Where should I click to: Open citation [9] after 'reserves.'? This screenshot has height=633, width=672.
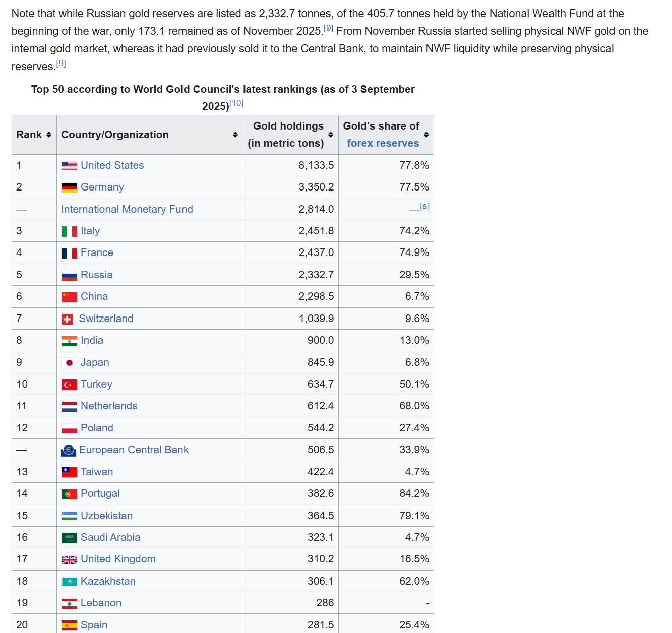click(x=61, y=64)
